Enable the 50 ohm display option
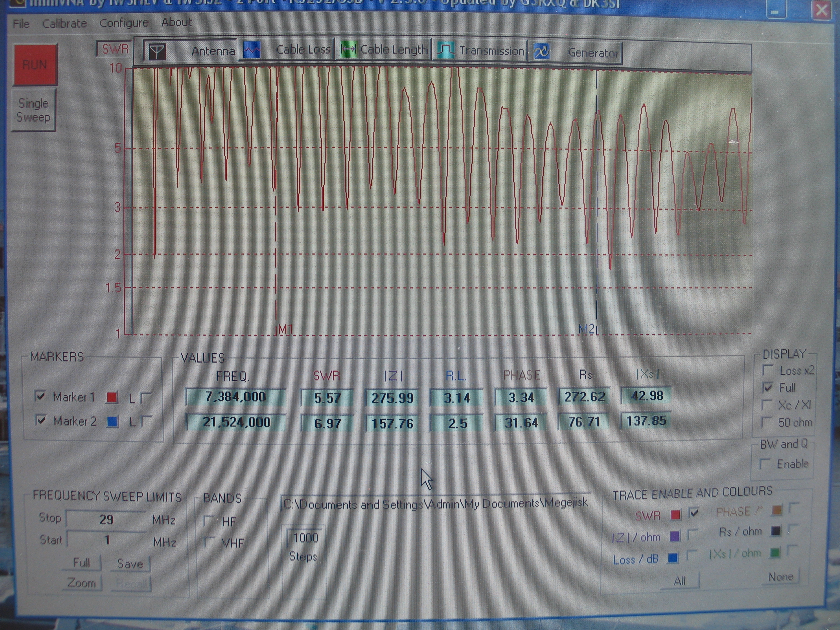840x630 pixels. tap(767, 422)
